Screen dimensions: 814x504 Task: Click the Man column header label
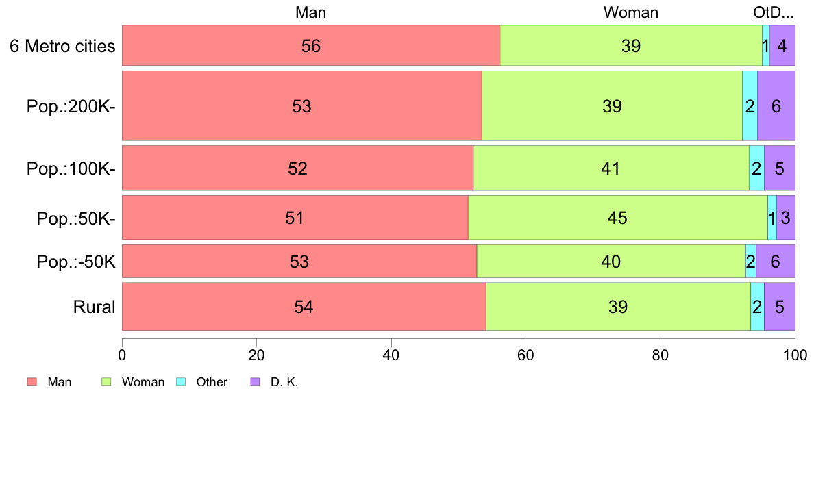click(x=310, y=12)
